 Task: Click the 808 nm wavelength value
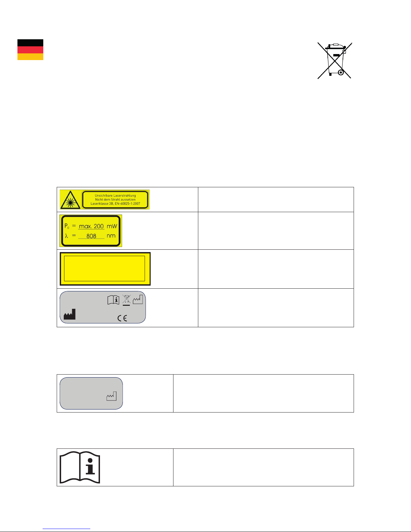point(91,236)
